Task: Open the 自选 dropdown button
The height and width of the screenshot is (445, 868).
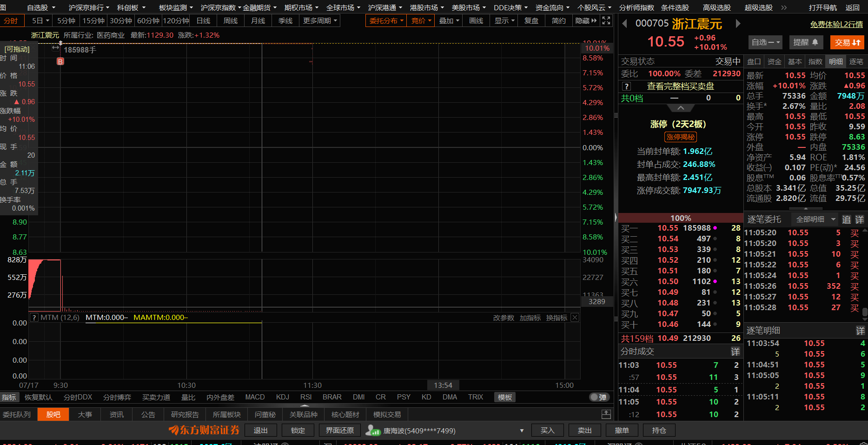Action: click(765, 42)
